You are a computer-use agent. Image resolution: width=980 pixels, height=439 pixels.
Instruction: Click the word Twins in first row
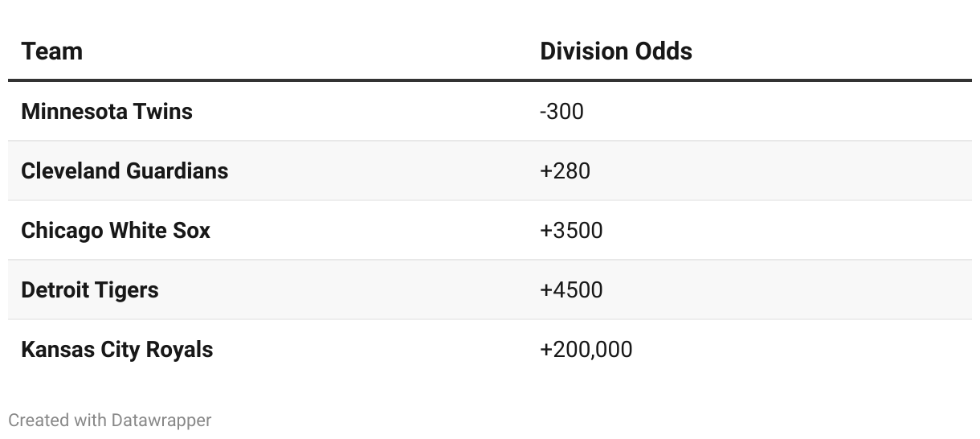[164, 111]
